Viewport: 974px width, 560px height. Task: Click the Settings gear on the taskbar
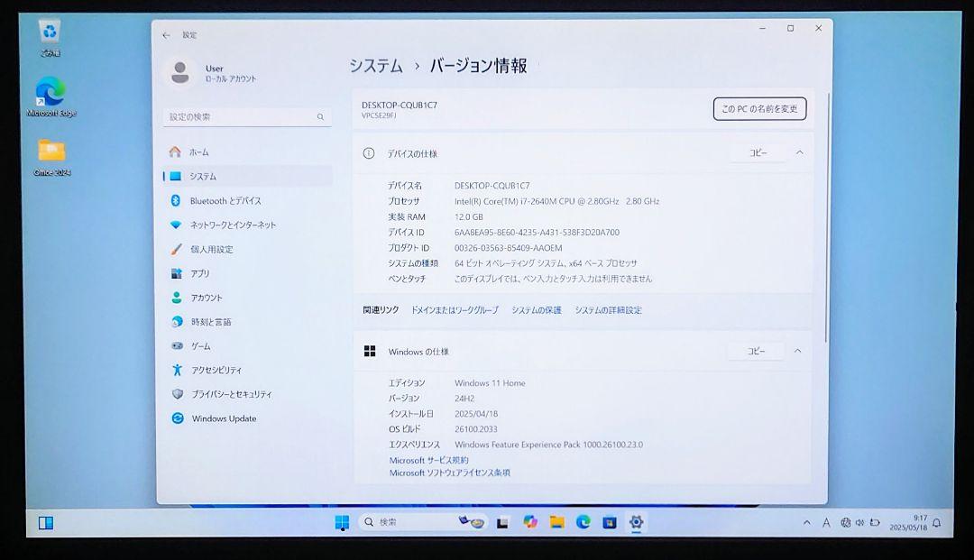(636, 522)
